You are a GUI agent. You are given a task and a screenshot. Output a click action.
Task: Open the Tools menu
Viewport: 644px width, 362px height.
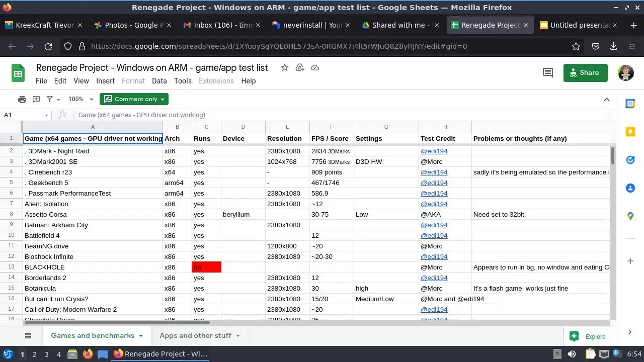(183, 81)
